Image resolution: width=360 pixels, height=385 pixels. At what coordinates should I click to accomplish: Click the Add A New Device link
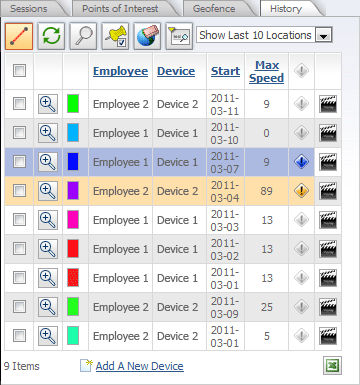[140, 366]
